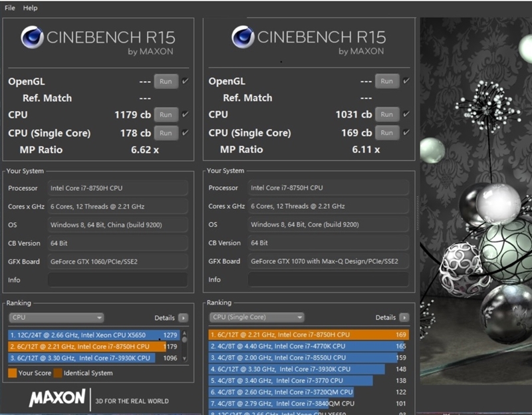The image size is (532, 415).
Task: Click the scrollbar in the CPU ranking list
Action: click(184, 345)
